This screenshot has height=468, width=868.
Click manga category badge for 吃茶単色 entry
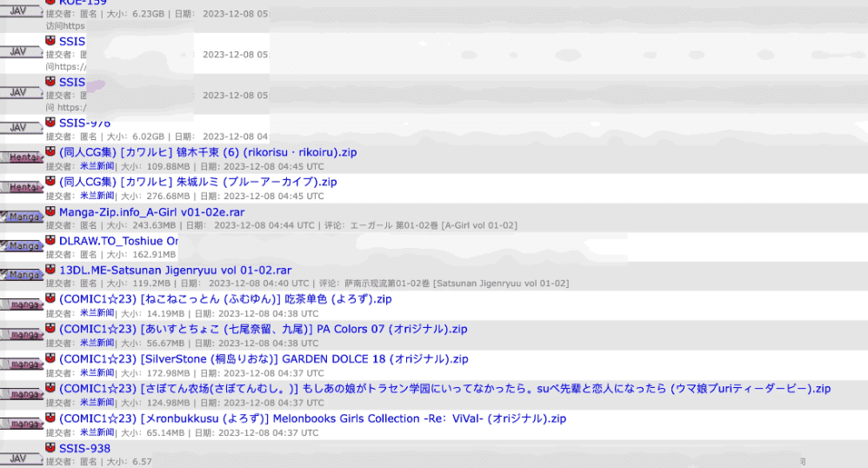tap(21, 304)
